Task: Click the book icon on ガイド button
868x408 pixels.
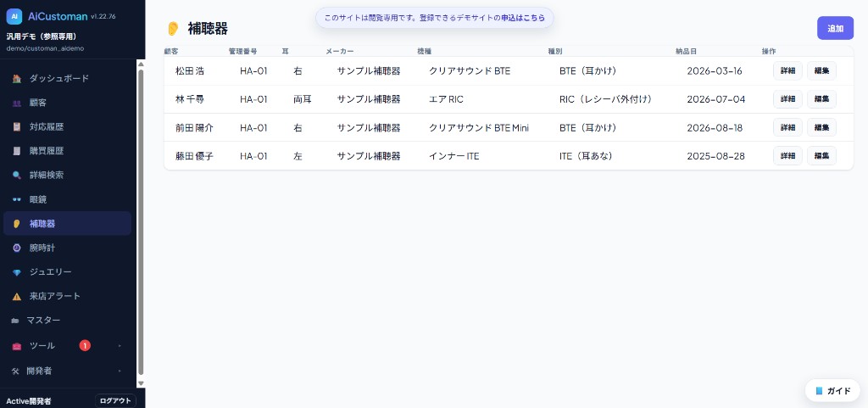Action: tap(820, 391)
